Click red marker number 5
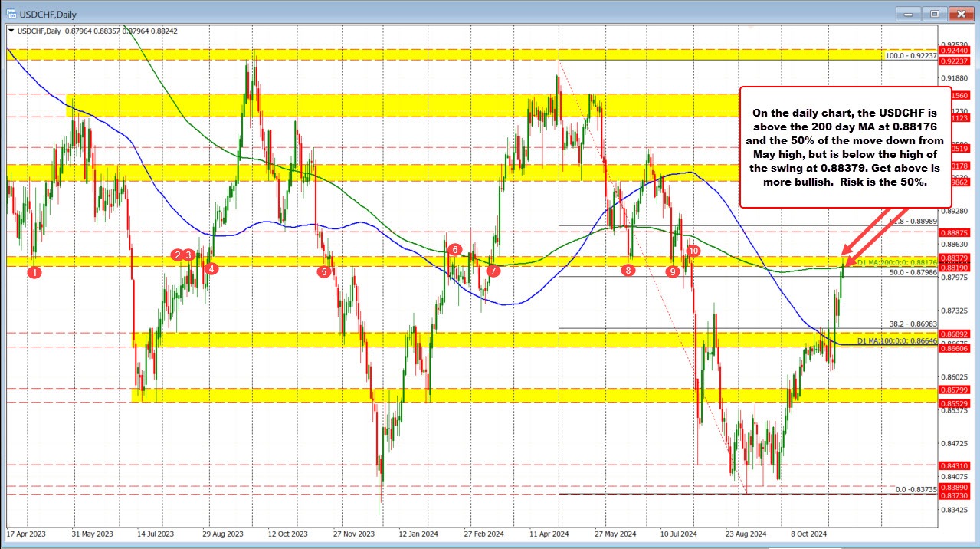980x549 pixels. point(326,271)
